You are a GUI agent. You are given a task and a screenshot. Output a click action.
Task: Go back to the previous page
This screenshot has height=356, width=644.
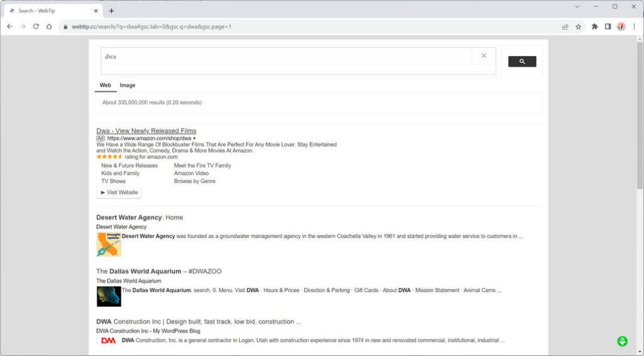tap(10, 26)
